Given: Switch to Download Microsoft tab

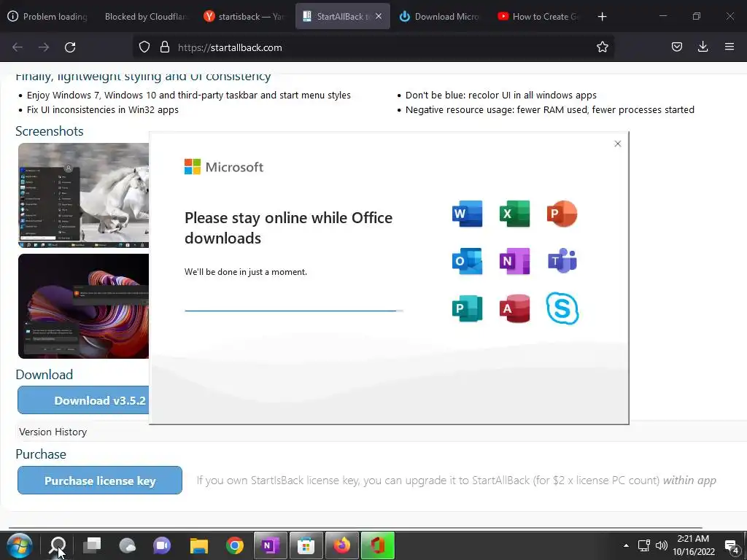Looking at the screenshot, I should (439, 17).
